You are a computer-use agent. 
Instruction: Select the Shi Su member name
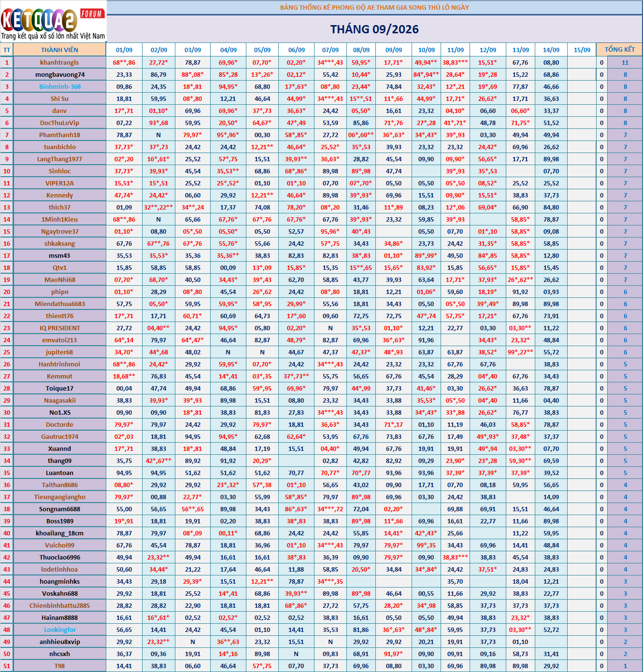(x=59, y=98)
